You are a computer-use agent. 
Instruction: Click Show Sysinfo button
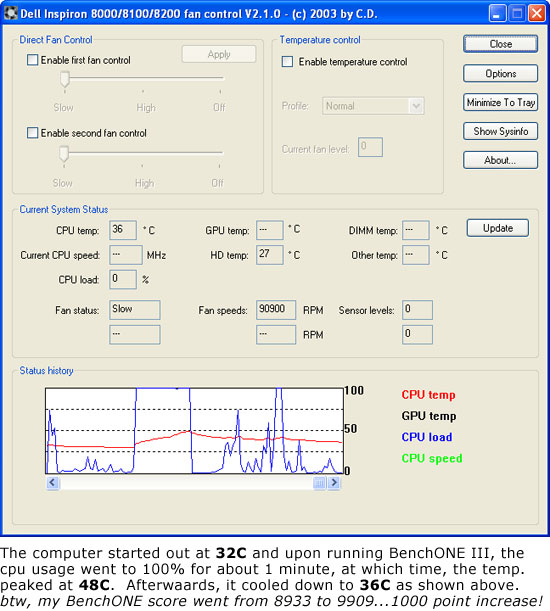[x=500, y=131]
